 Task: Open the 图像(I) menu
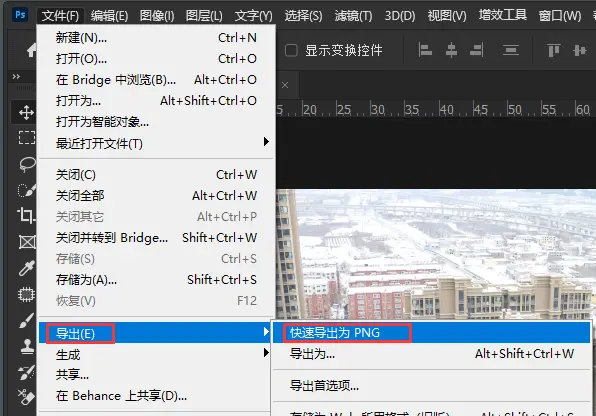click(x=157, y=16)
